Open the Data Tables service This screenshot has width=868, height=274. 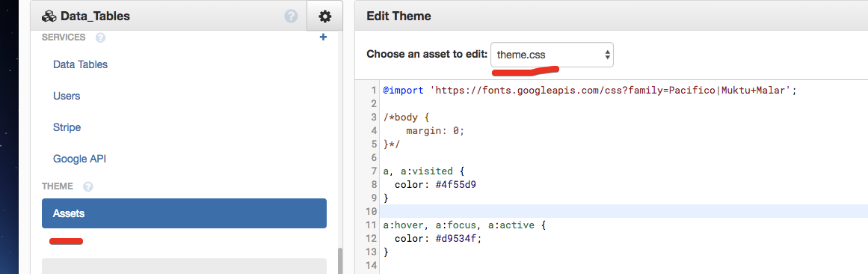click(x=80, y=64)
